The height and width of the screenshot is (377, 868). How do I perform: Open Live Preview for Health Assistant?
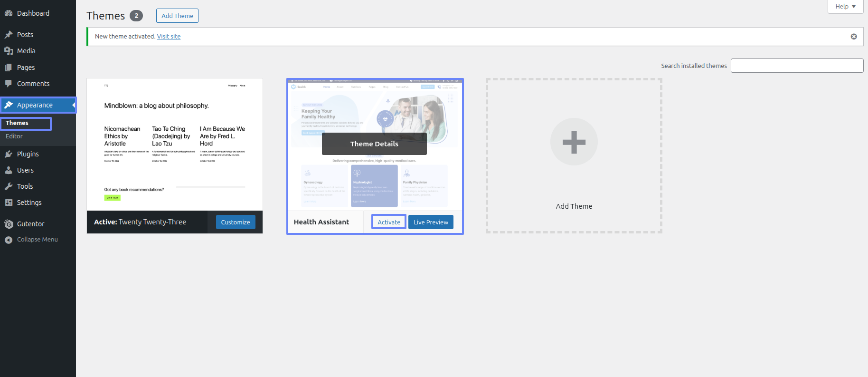(x=431, y=222)
